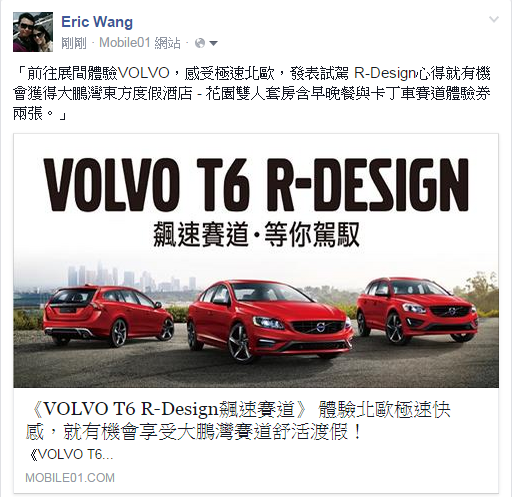The width and height of the screenshot is (512, 497).
Task: Click the VOLVO T6 R-DESIGN banner headline
Action: coord(256,184)
